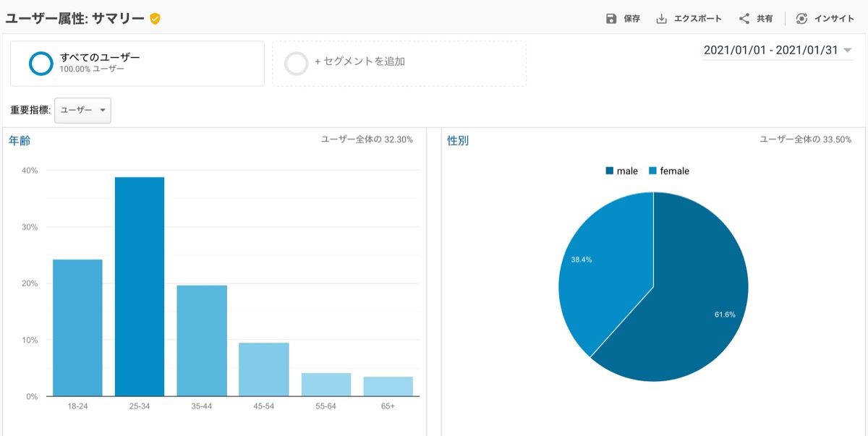The width and height of the screenshot is (868, 436).
Task: Click the share icon
Action: click(744, 19)
